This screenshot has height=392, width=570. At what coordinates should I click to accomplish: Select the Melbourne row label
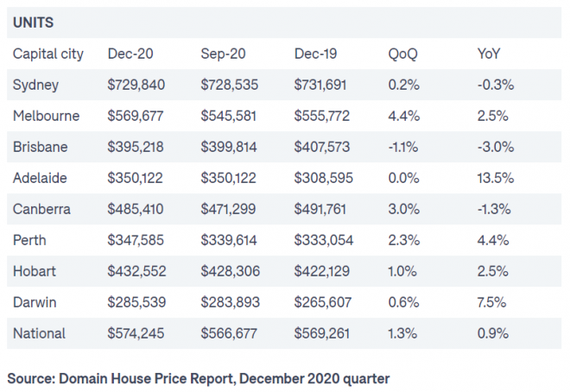46,116
